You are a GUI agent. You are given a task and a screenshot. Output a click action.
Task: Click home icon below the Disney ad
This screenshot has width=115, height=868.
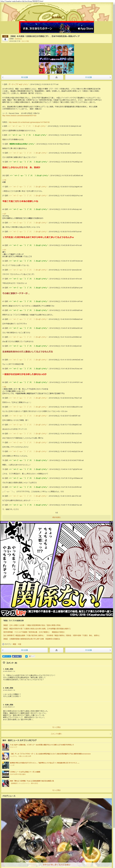pyautogui.click(x=57, y=78)
